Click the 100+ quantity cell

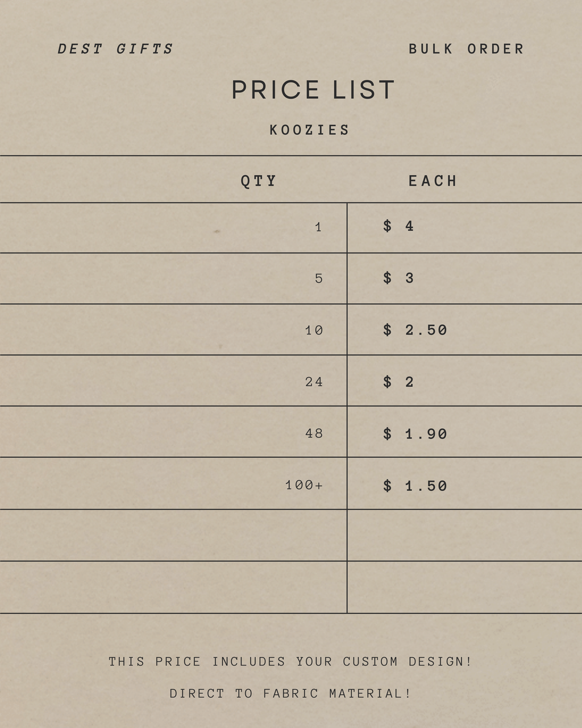tap(304, 486)
